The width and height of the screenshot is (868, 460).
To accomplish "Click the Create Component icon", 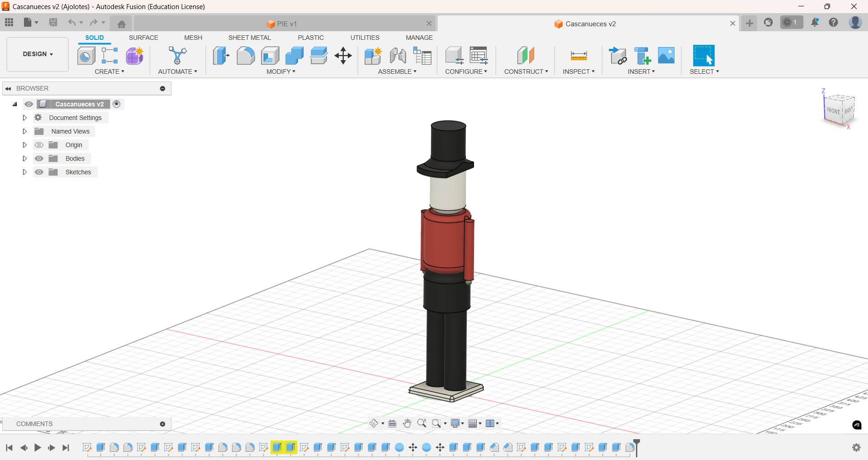I will click(x=109, y=56).
